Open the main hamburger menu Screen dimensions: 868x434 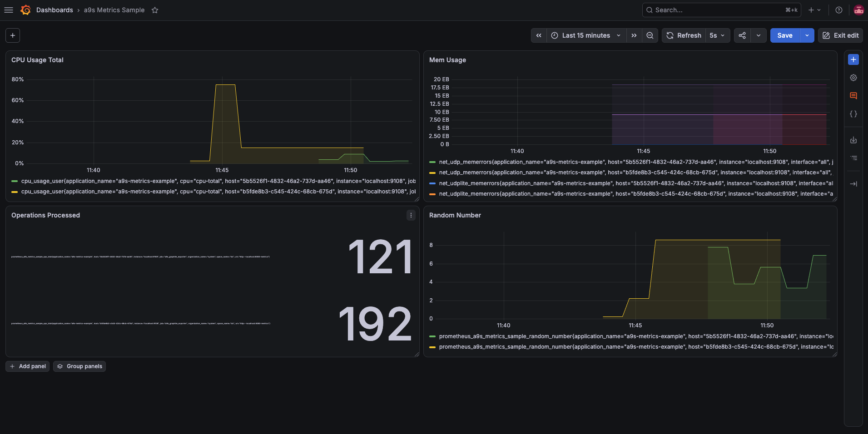[x=9, y=10]
